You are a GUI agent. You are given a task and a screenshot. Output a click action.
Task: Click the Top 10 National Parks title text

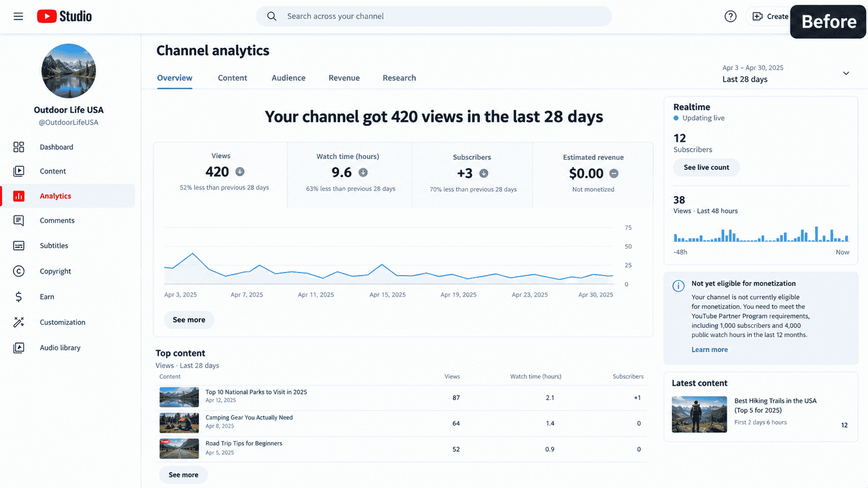tap(256, 392)
